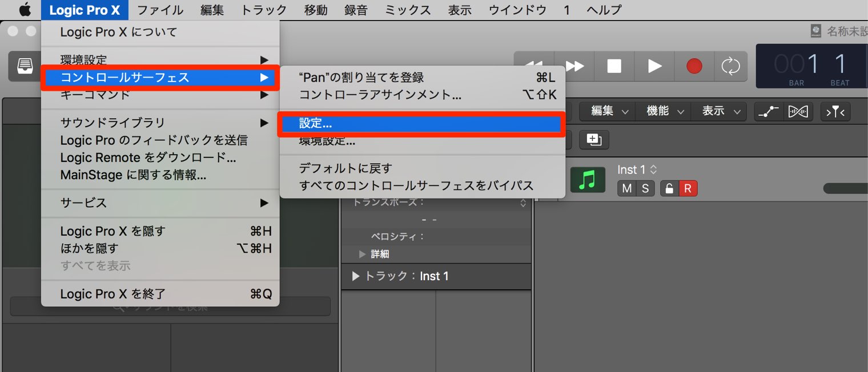Choose "Pan"の割り当てを登録
Viewport: 868px width, 372px height.
[x=423, y=78]
